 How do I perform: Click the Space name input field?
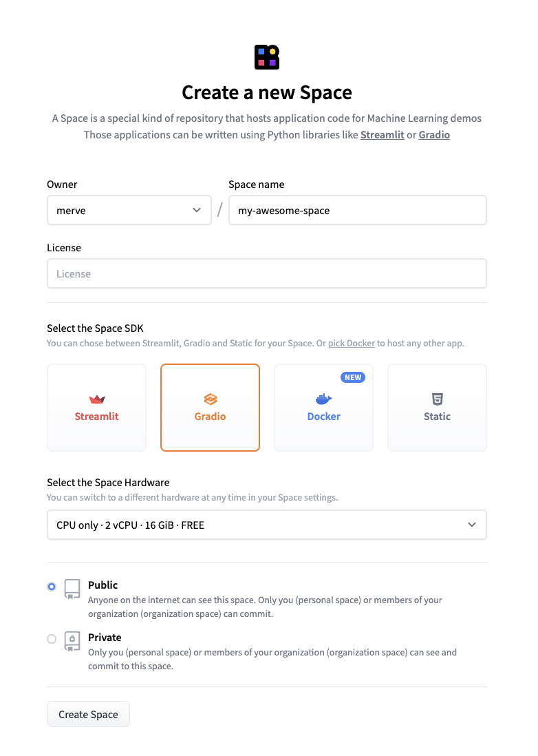tap(357, 211)
